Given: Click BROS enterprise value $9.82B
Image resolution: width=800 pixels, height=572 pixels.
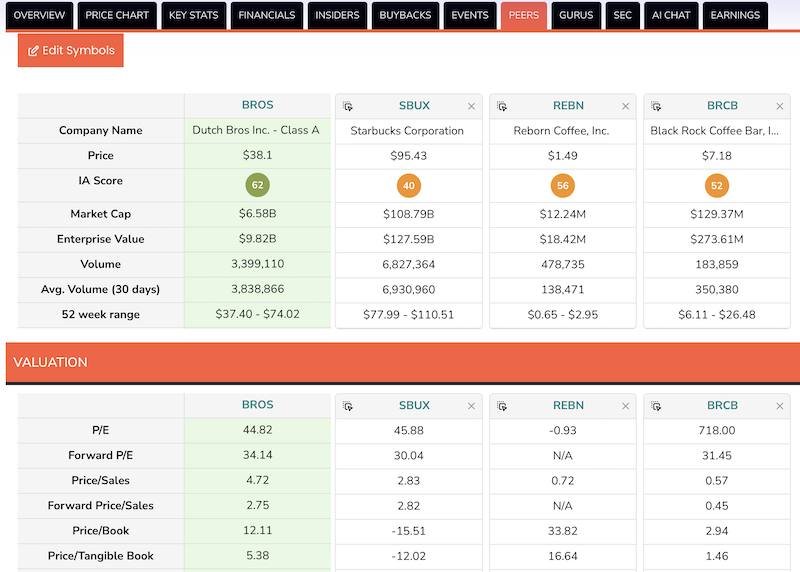Looking at the screenshot, I should coord(258,239).
